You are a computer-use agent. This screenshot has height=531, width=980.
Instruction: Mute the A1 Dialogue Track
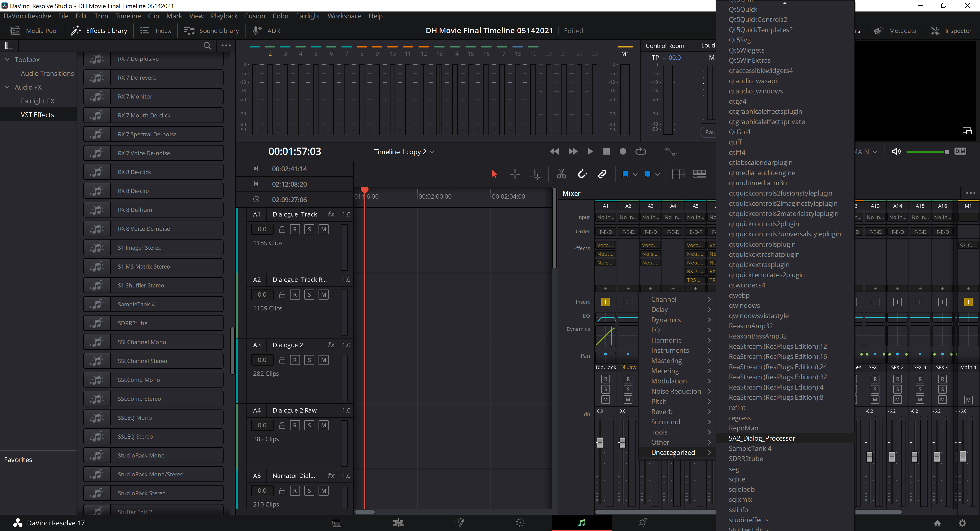click(x=324, y=229)
